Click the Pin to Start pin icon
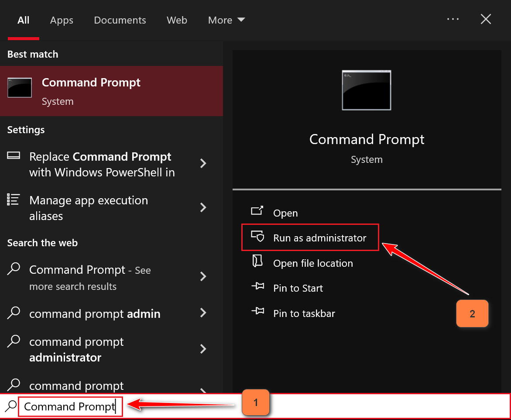The width and height of the screenshot is (511, 420). coord(257,287)
